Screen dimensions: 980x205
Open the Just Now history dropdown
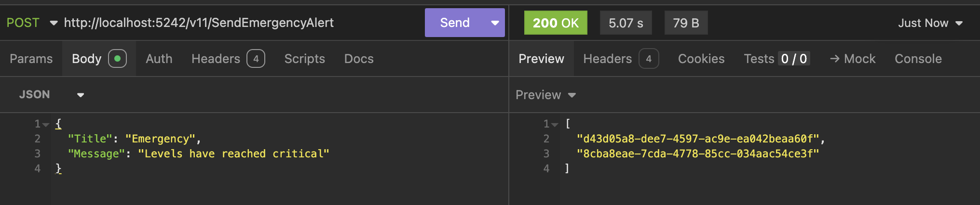930,23
